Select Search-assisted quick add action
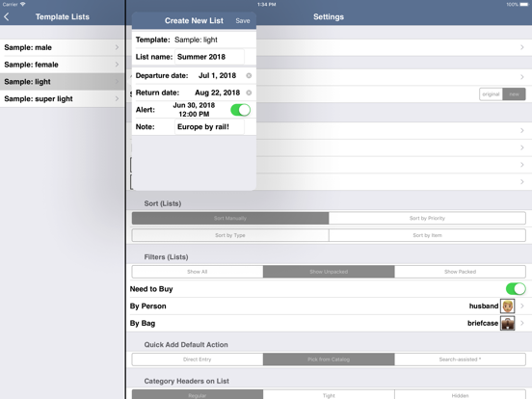532x399 pixels. click(460, 359)
